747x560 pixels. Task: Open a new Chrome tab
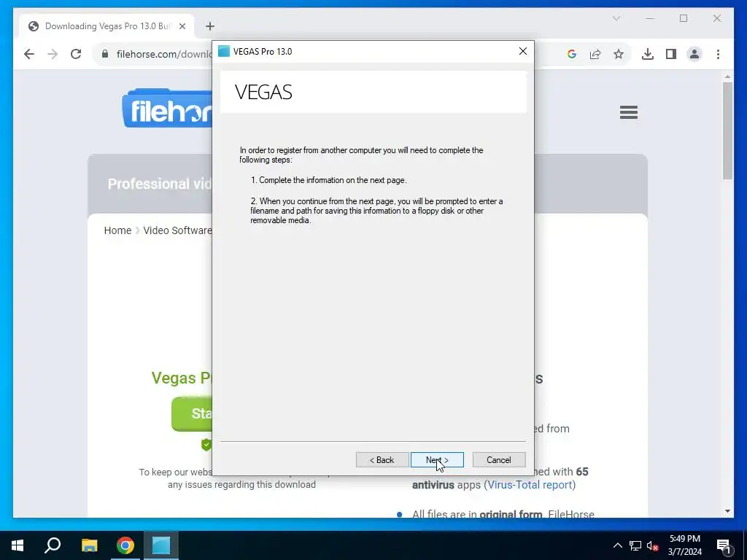tap(210, 26)
